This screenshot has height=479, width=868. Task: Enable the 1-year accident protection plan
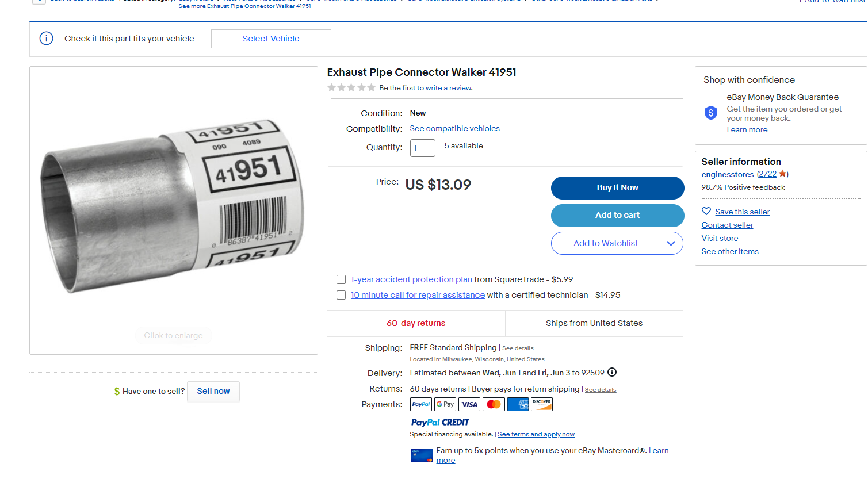[341, 279]
